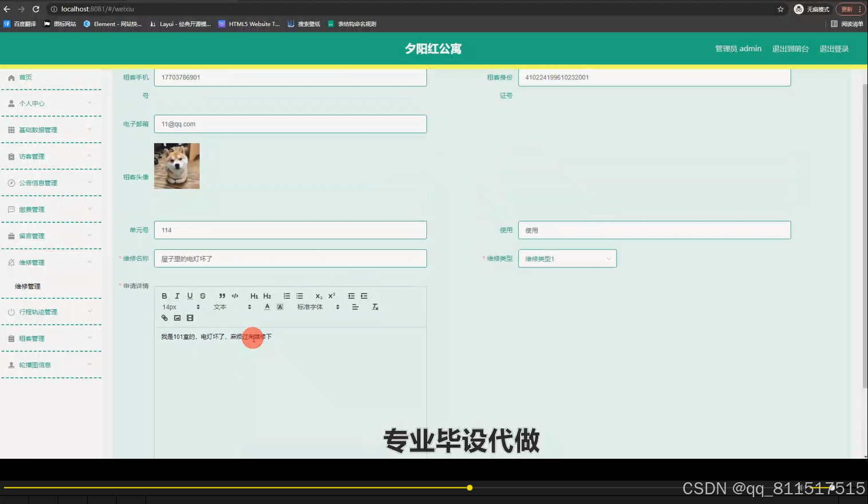868x504 pixels.
Task: Expand the 租客管理 sidebar menu
Action: click(51, 338)
